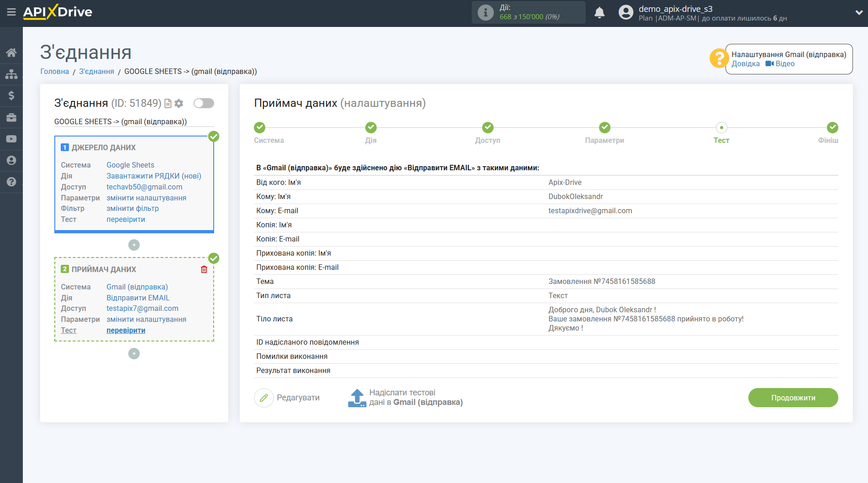Screen dimensions: 868x483
Task: Open the Довідка help link
Action: (745, 64)
